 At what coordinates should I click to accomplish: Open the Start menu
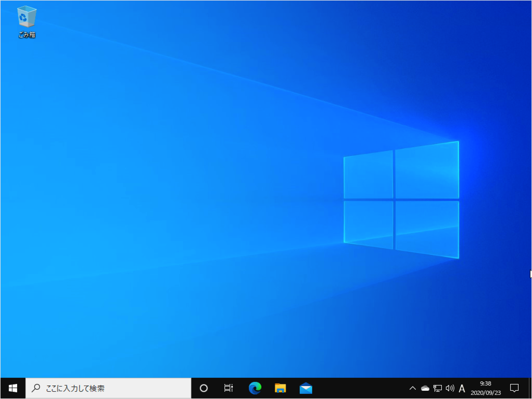[x=13, y=388]
